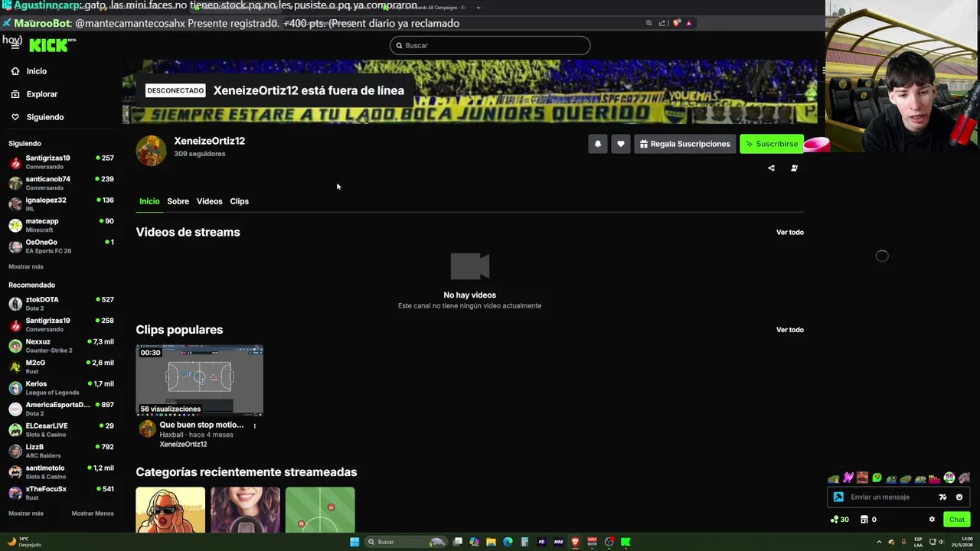The width and height of the screenshot is (980, 551).
Task: Click the user options icon beside share
Action: point(794,168)
